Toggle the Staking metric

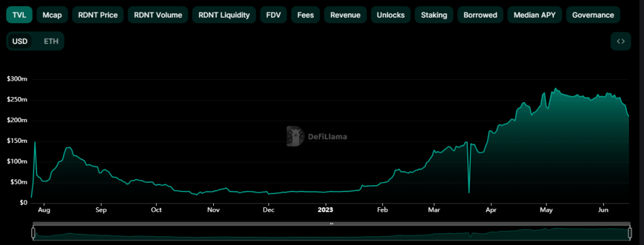coord(434,15)
